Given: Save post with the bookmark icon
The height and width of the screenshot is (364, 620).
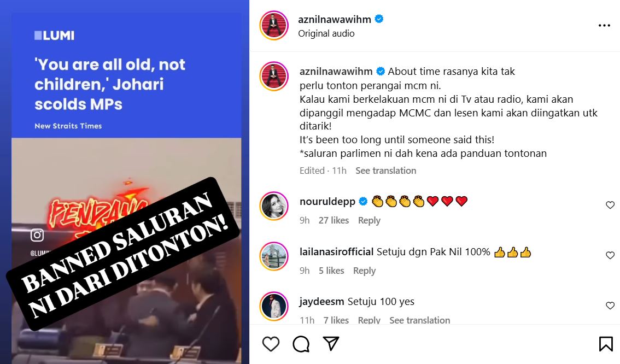Looking at the screenshot, I should (605, 344).
